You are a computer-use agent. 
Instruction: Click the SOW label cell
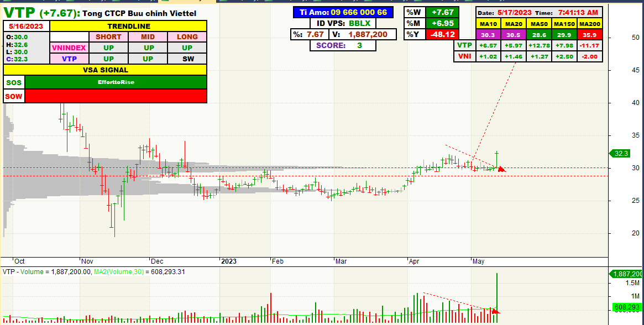pyautogui.click(x=14, y=96)
